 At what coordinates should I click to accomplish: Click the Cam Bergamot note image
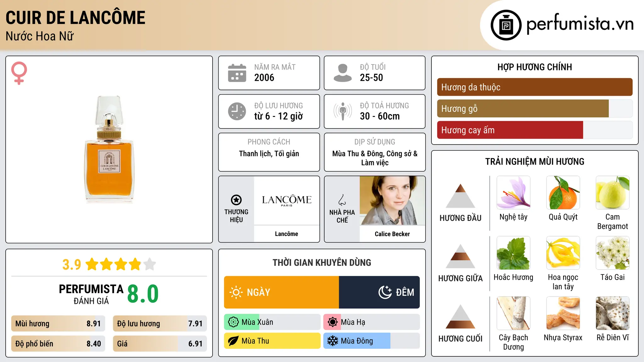613,193
